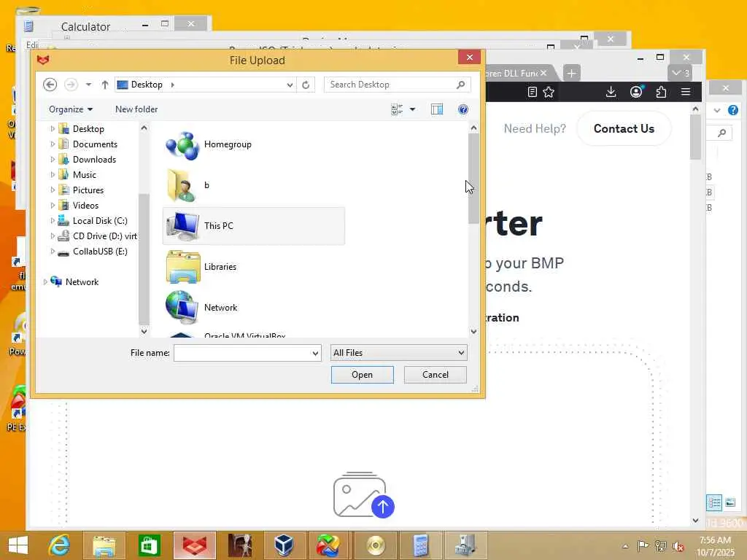Viewport: 747px width, 560px height.
Task: Click the image upload icon on page
Action: point(363,495)
